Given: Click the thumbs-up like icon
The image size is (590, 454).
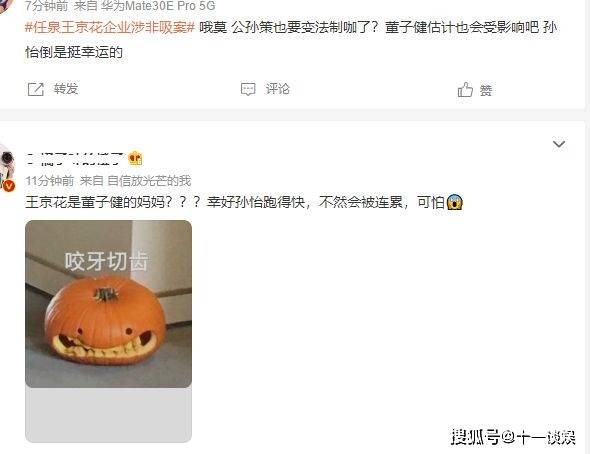Looking at the screenshot, I should [465, 90].
